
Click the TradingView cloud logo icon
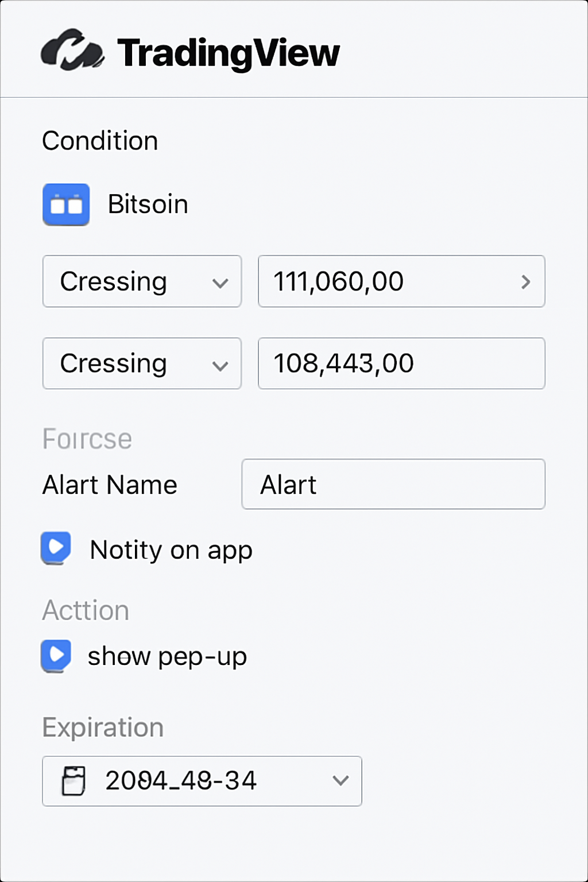(72, 51)
